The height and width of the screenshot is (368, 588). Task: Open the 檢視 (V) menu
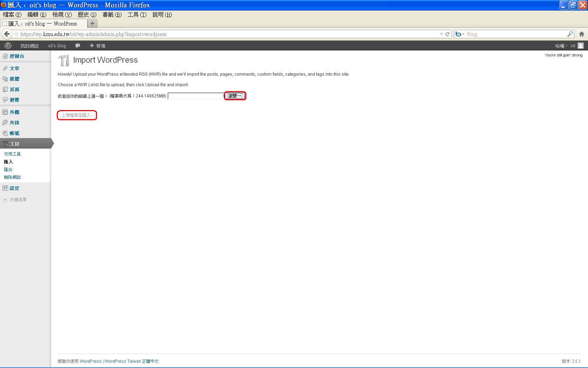point(62,14)
